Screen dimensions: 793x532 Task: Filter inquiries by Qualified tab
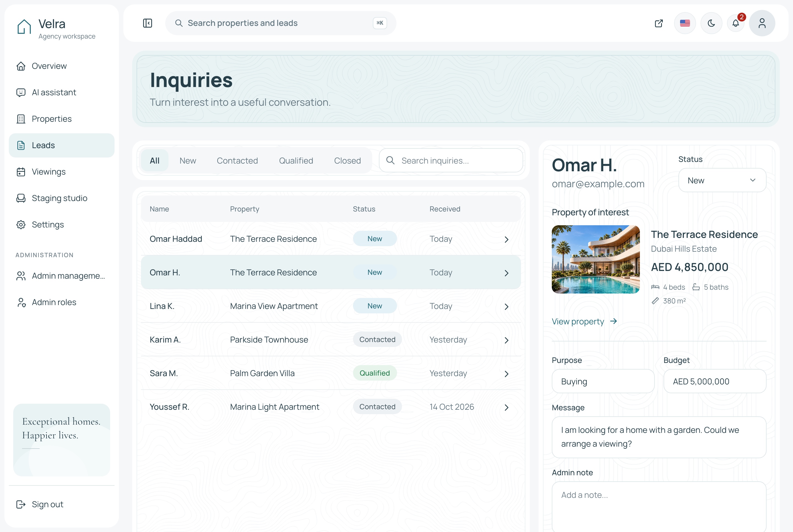click(296, 161)
